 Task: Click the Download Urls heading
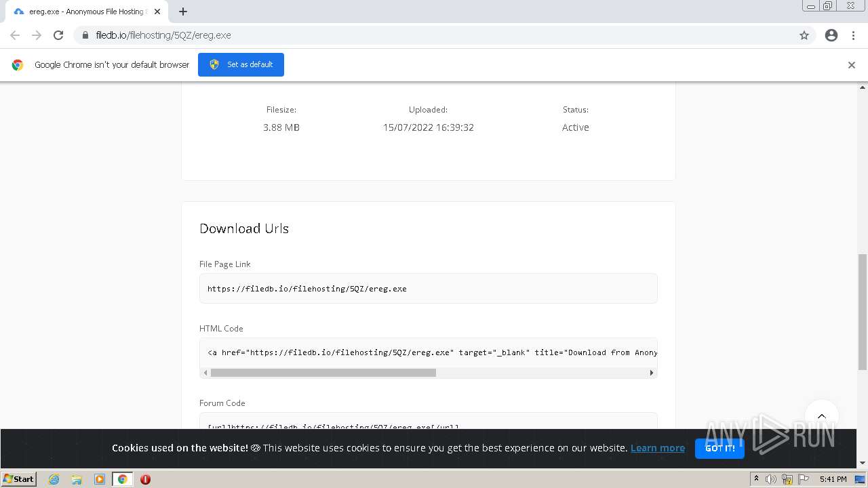tap(244, 228)
